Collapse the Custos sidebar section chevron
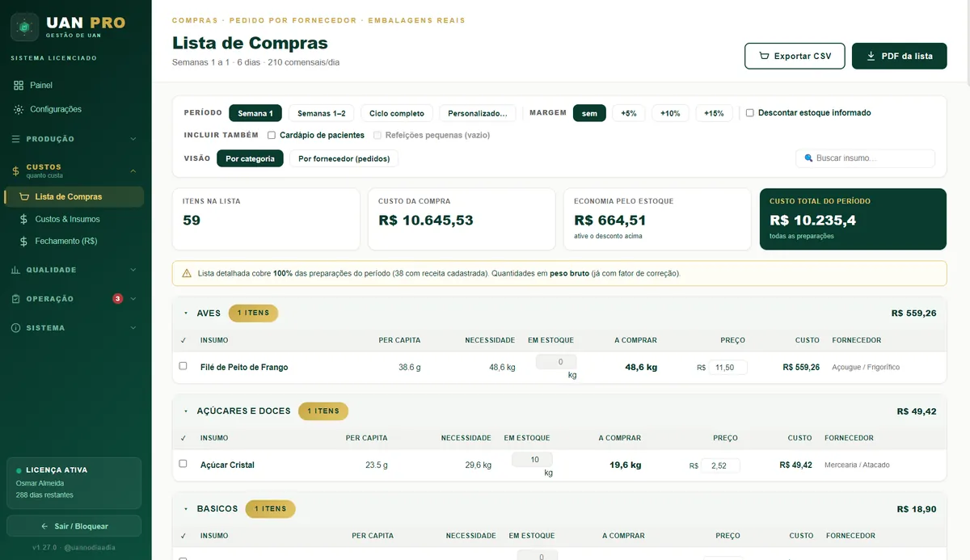 133,171
